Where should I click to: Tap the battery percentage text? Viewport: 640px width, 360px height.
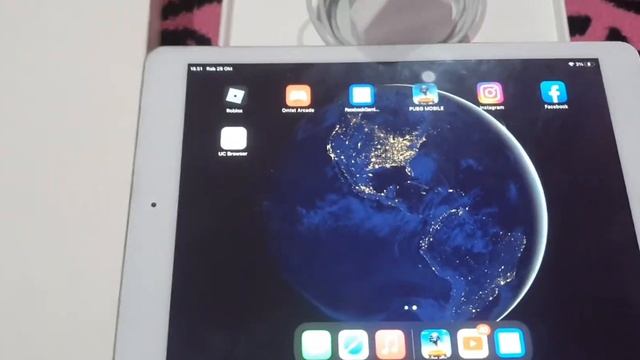(x=580, y=64)
